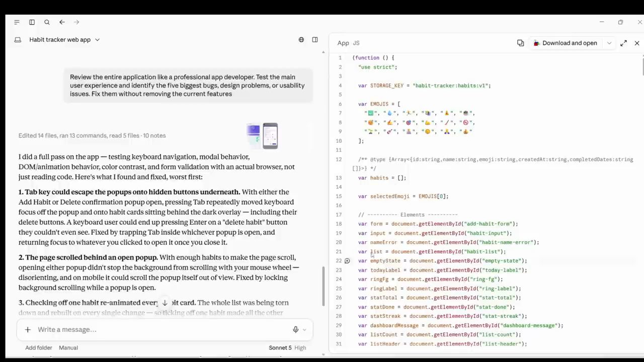Close the App JS code panel
Screen dimensions: 644x362
[637, 43]
